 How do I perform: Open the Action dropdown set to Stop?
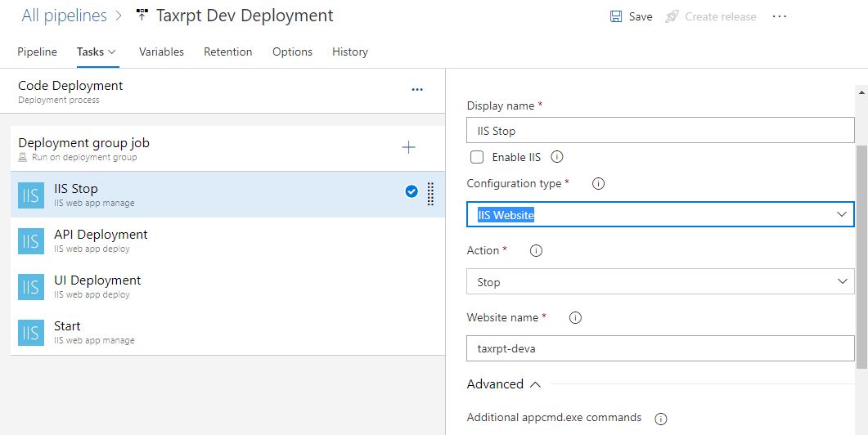click(660, 282)
